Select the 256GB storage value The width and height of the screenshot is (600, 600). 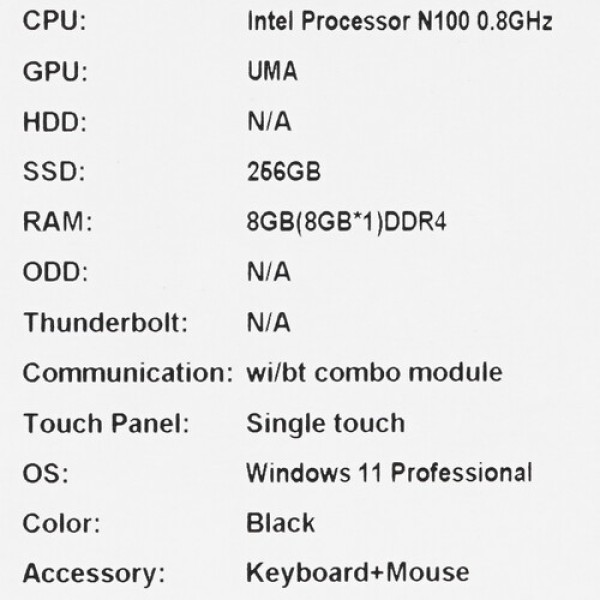(283, 172)
